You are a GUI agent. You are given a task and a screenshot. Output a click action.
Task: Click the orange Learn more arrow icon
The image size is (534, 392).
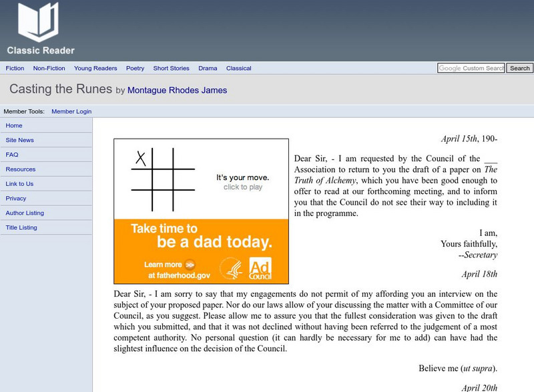(190, 263)
